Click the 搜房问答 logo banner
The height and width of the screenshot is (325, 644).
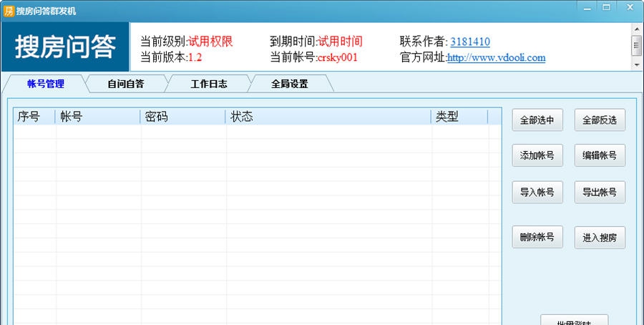[x=65, y=47]
